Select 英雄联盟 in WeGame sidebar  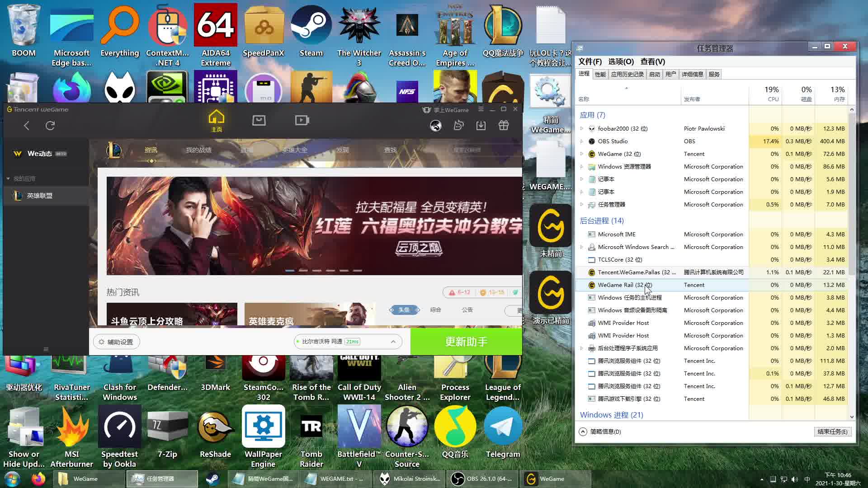tap(45, 196)
